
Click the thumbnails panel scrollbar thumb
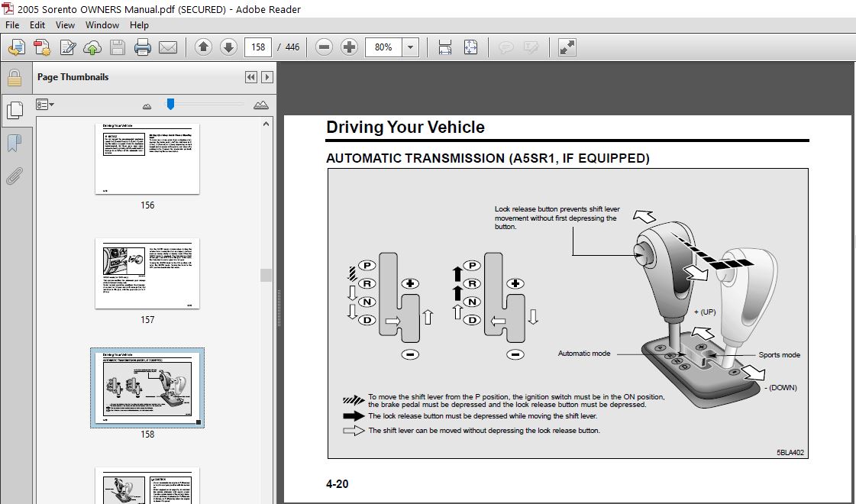pos(266,275)
